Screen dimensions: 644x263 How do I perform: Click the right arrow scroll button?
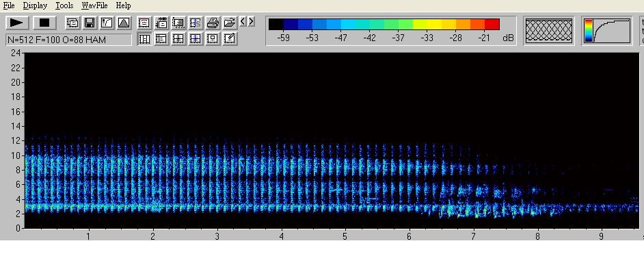(x=252, y=21)
